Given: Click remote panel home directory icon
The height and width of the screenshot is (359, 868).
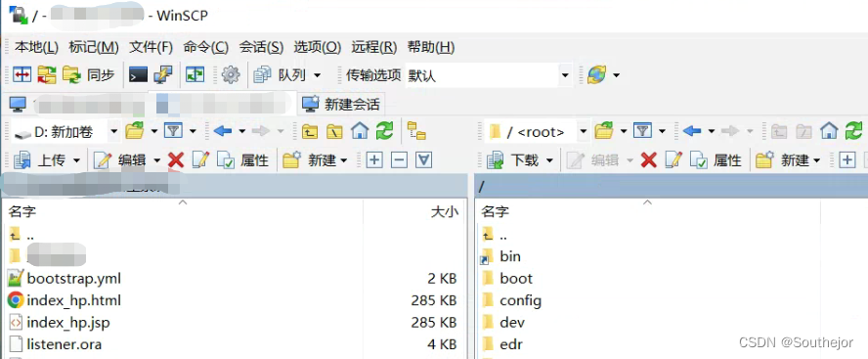Looking at the screenshot, I should [829, 131].
